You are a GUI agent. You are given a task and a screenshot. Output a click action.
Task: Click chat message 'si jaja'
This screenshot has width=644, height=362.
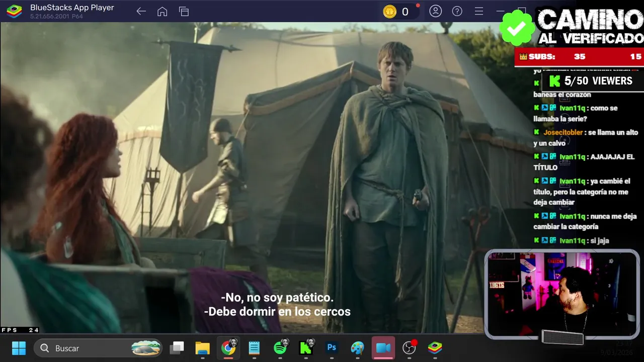571,241
